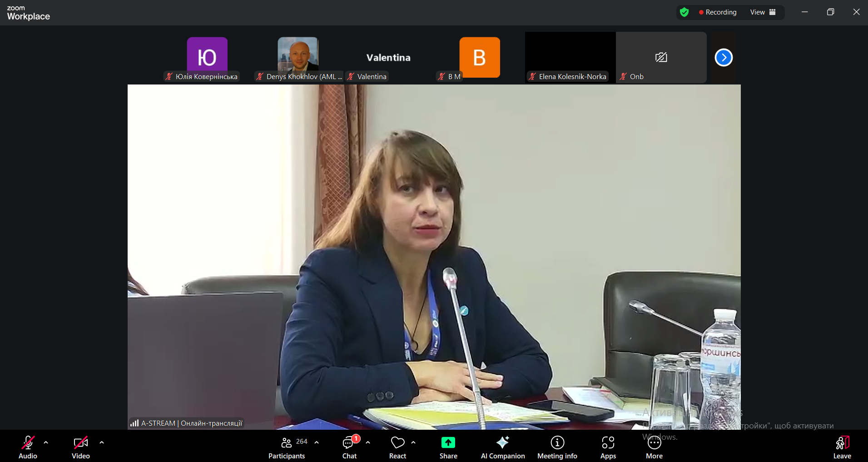
Task: Expand video settings arrow
Action: click(102, 442)
